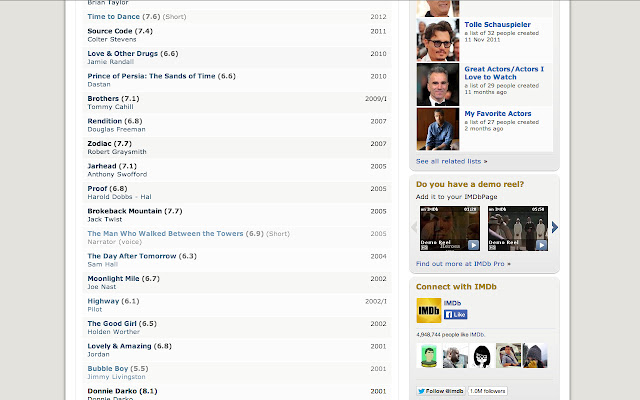
Task: Click character name Jack Twist
Action: (104, 220)
